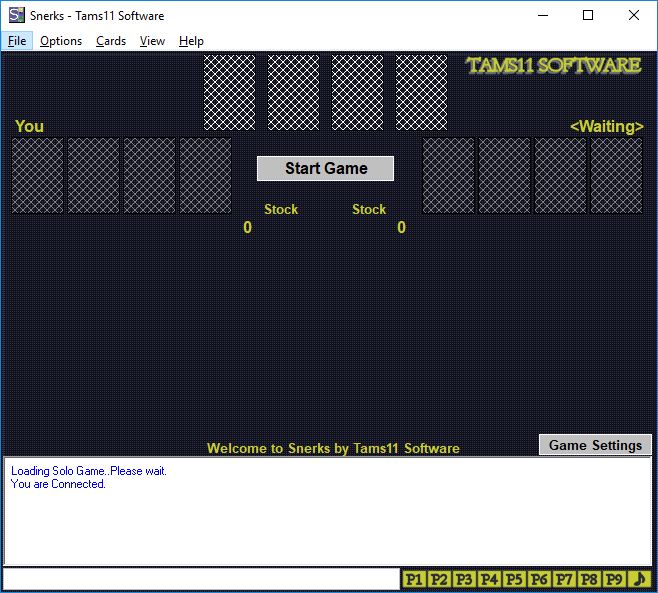Maximize the Snerks window
This screenshot has width=658, height=593.
[x=588, y=16]
